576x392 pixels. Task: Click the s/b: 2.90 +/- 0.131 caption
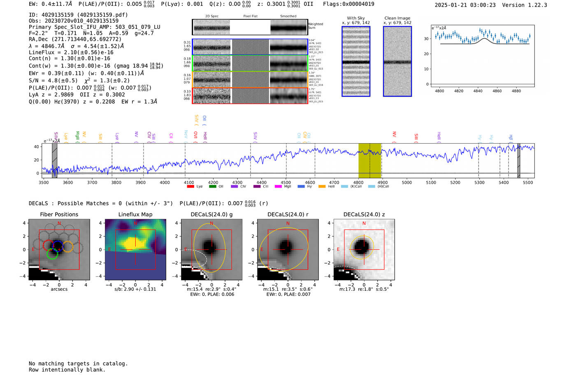[x=135, y=289]
